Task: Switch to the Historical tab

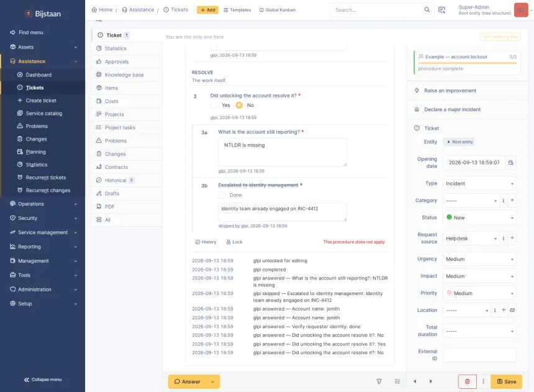Action: pyautogui.click(x=127, y=180)
